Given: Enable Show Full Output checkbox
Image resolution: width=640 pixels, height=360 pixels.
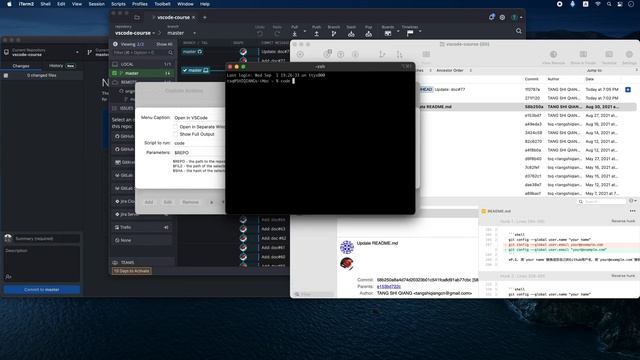Looking at the screenshot, I should coord(176,134).
